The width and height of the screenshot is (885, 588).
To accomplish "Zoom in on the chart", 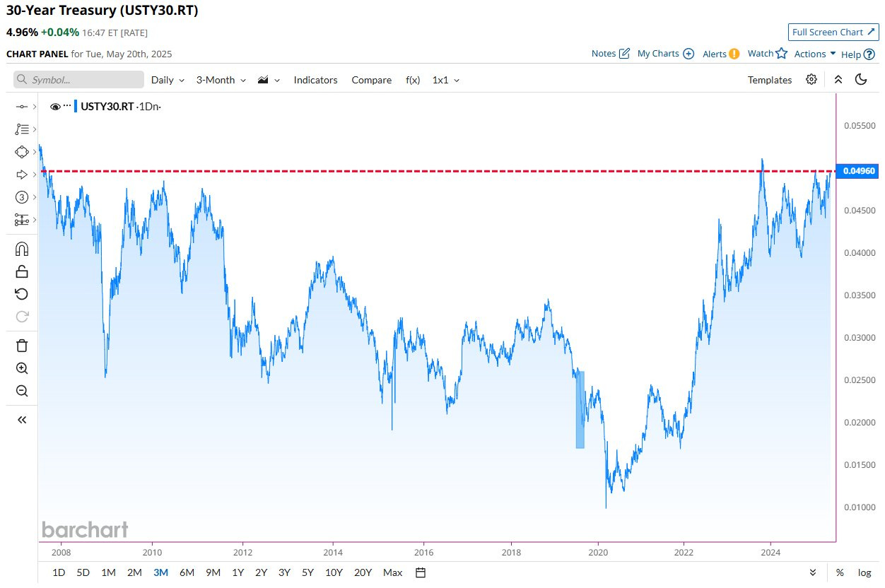I will [21, 368].
